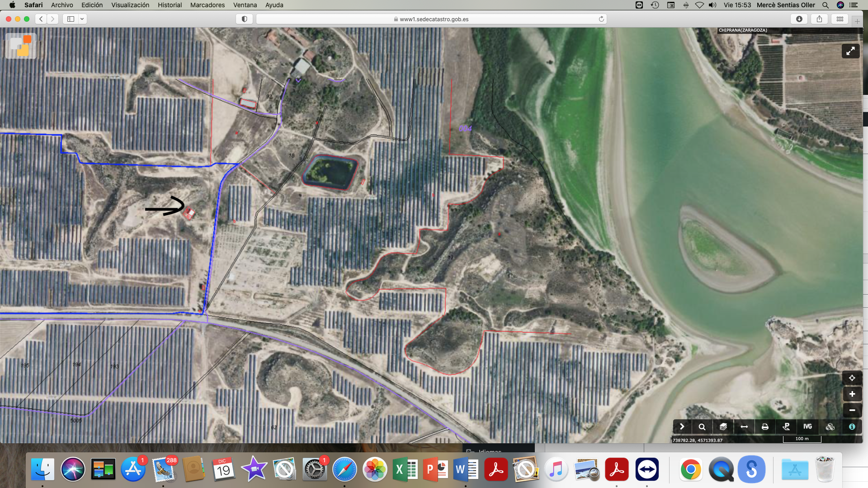Toggle the Safari sidebar
The width and height of the screenshot is (868, 488).
[71, 19]
